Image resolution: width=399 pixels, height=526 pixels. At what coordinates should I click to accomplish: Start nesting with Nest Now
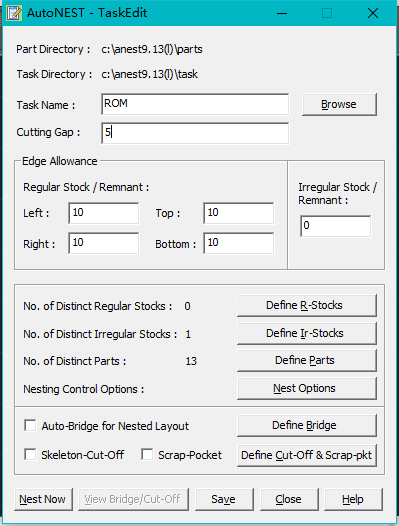coord(43,499)
